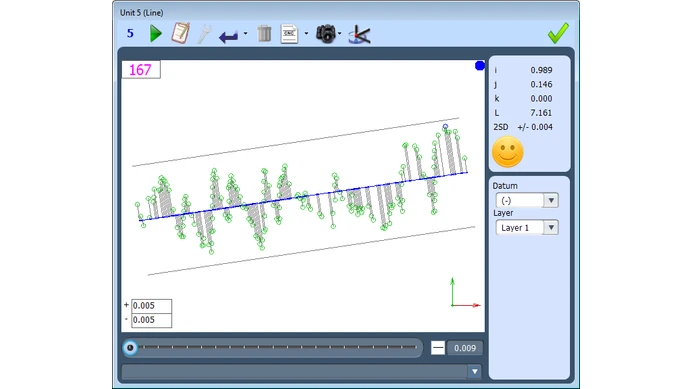Expand the return arrow dropdown
The height and width of the screenshot is (389, 692).
(245, 34)
